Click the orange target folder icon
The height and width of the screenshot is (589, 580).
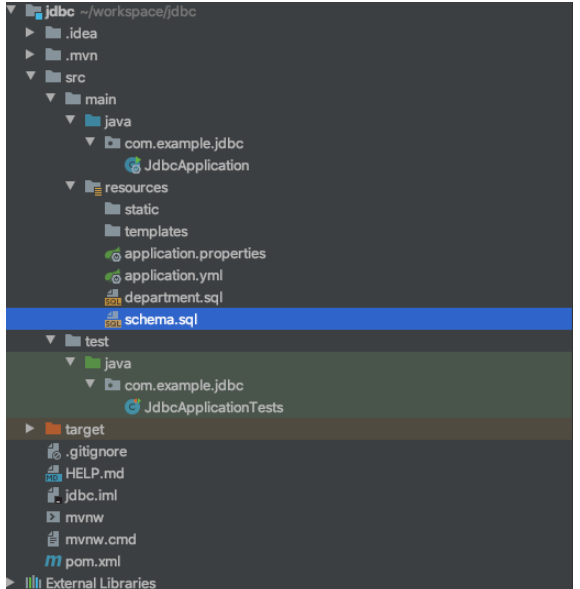(53, 429)
